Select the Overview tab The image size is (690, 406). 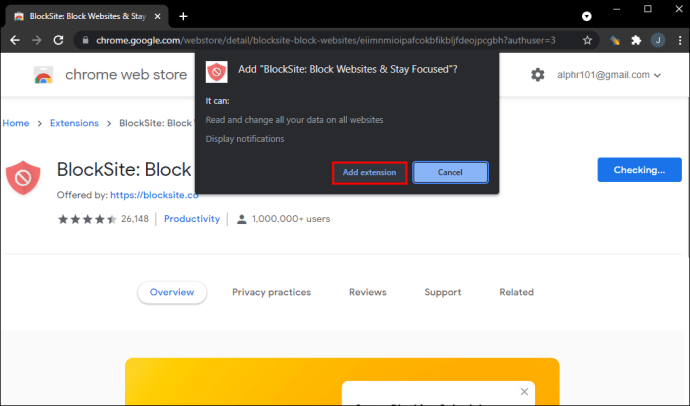(x=172, y=292)
